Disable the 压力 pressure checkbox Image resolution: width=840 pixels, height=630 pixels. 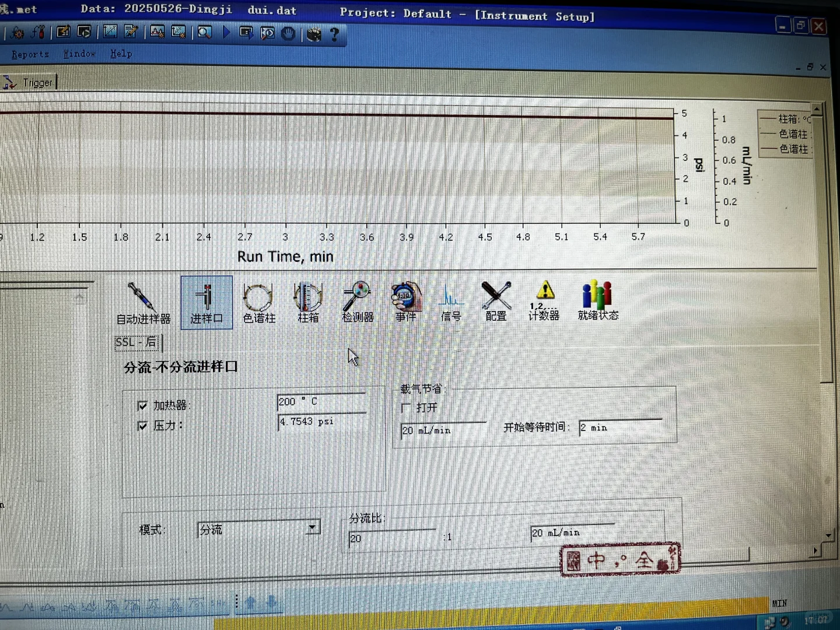coord(142,426)
